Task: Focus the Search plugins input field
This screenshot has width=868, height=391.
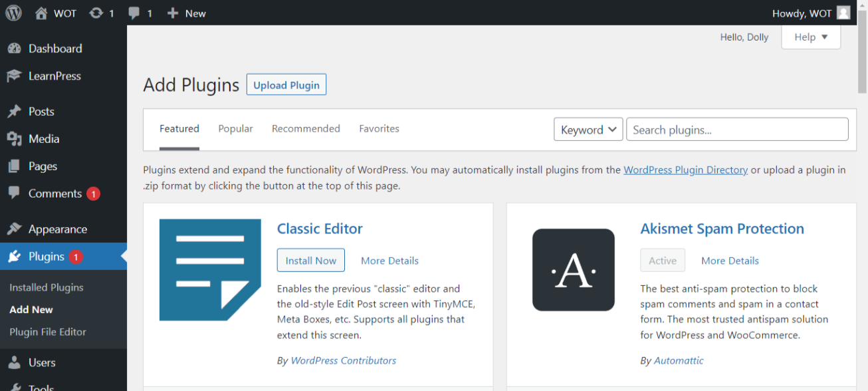Action: (x=737, y=130)
